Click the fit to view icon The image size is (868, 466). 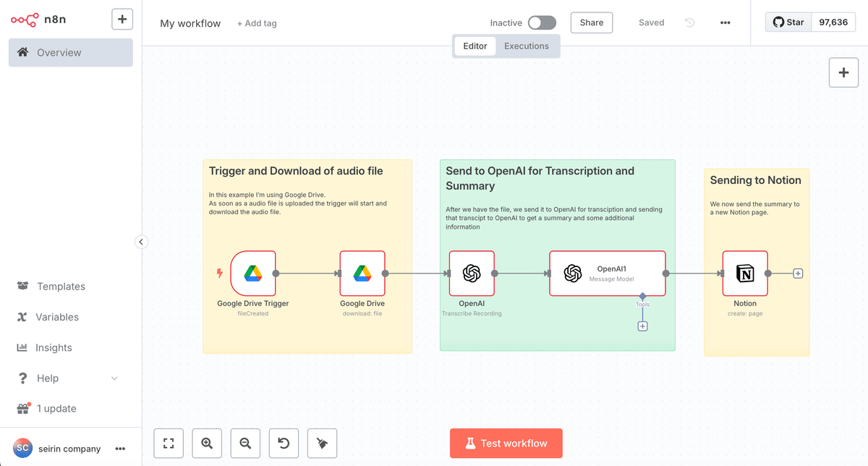pos(169,443)
